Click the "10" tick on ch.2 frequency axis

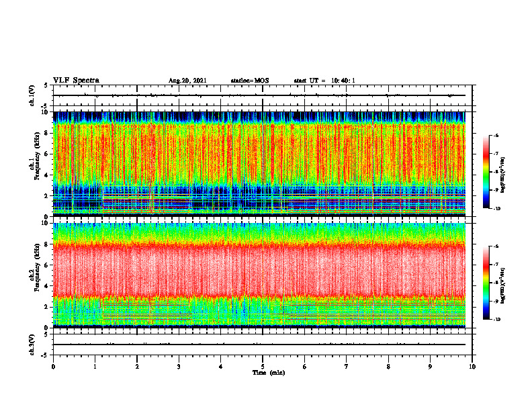tap(46, 223)
